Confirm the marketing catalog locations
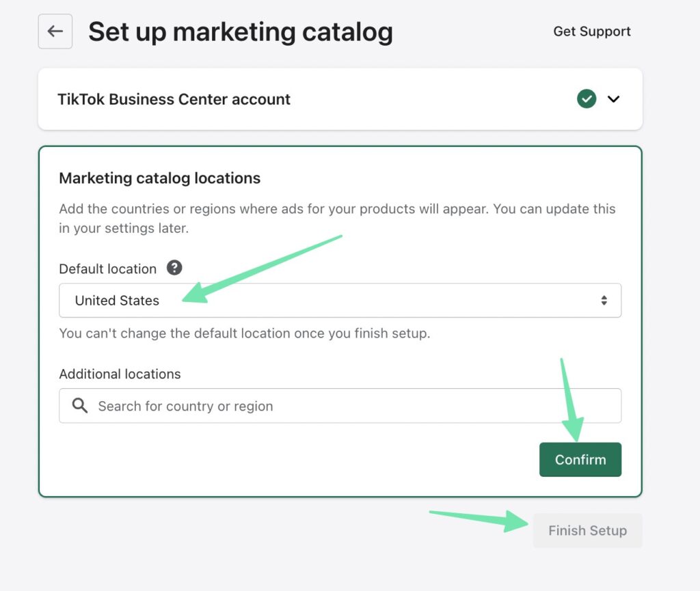Viewport: 700px width, 591px height. [x=580, y=459]
